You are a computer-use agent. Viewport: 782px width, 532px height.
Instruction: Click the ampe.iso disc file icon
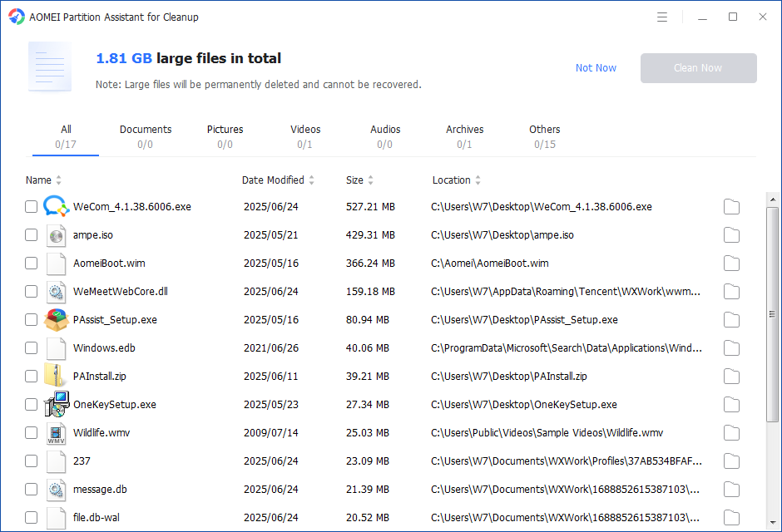coord(56,235)
